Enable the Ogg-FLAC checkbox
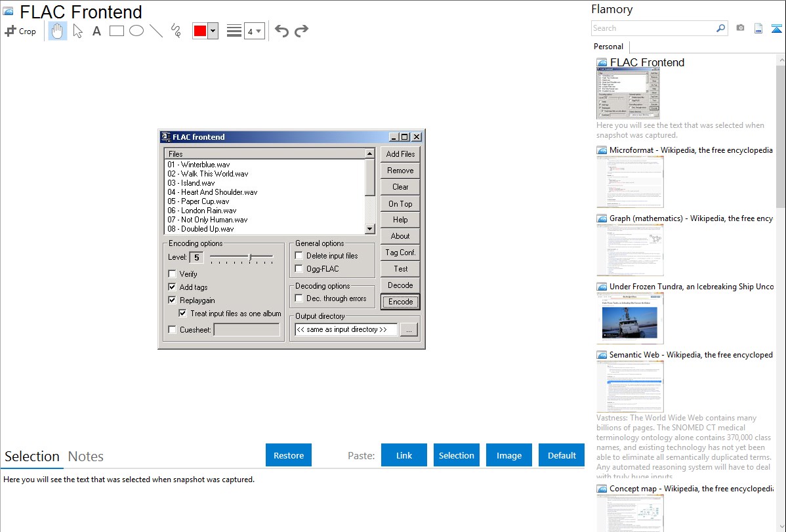 (299, 268)
